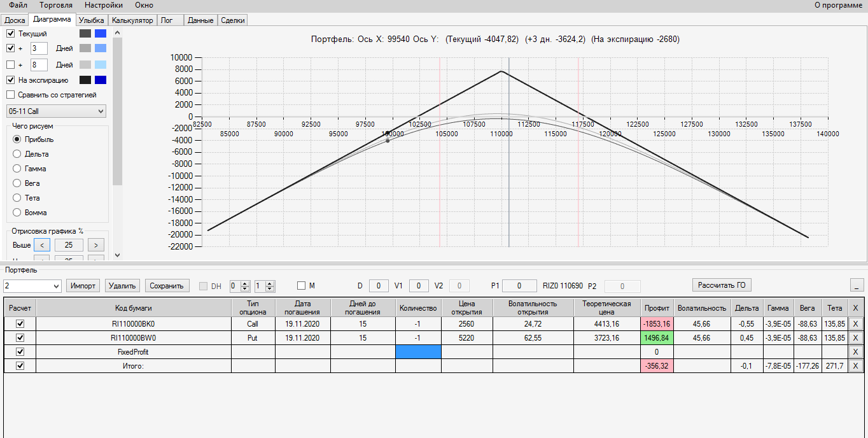Select the Прибыль radio button
The image size is (868, 438).
[x=17, y=139]
